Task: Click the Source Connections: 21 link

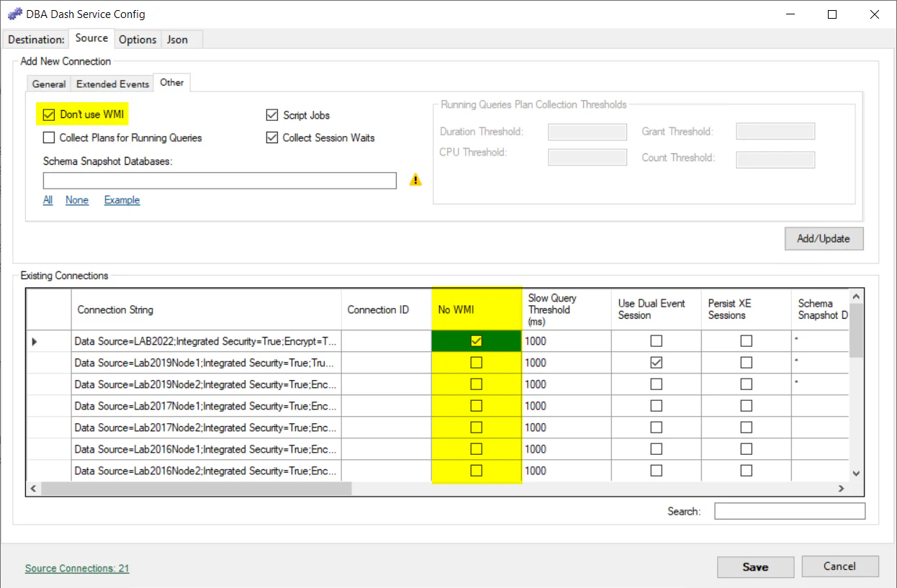Action: click(x=76, y=568)
